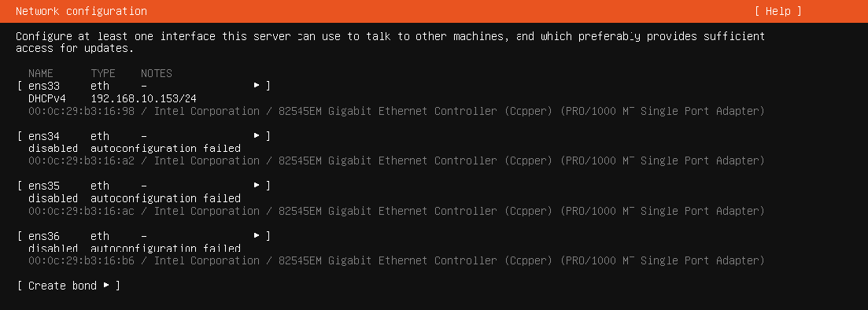The height and width of the screenshot is (310, 868).
Task: Expand the ens36 interface arrow
Action: (x=257, y=235)
